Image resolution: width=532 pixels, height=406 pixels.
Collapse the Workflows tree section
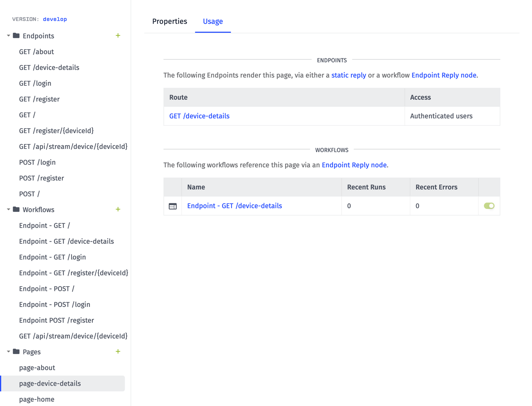pyautogui.click(x=8, y=210)
